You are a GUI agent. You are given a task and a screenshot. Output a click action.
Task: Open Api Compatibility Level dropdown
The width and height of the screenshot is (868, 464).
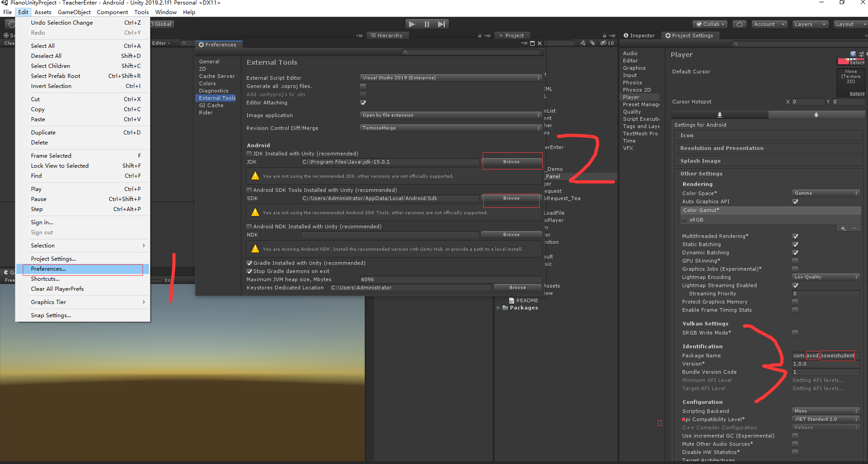click(826, 419)
